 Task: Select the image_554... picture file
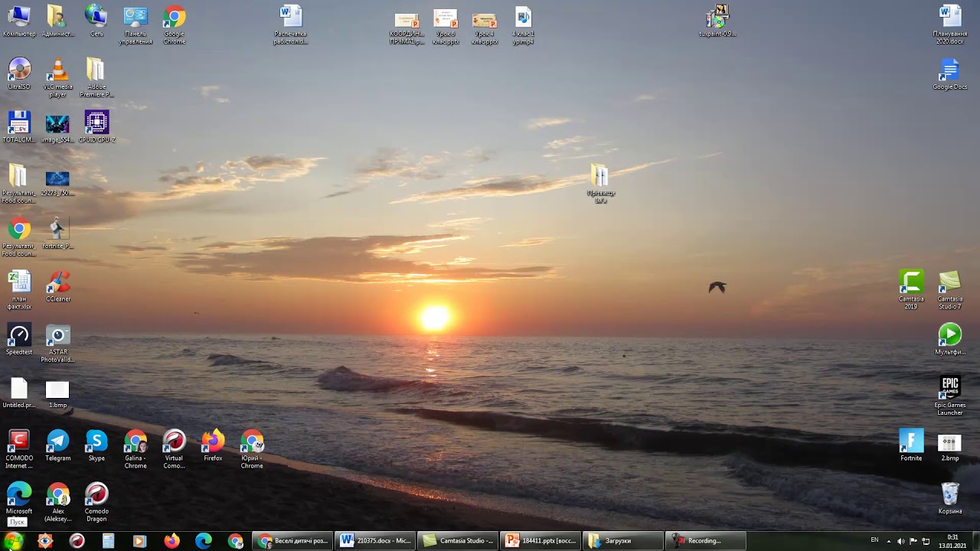(x=57, y=129)
